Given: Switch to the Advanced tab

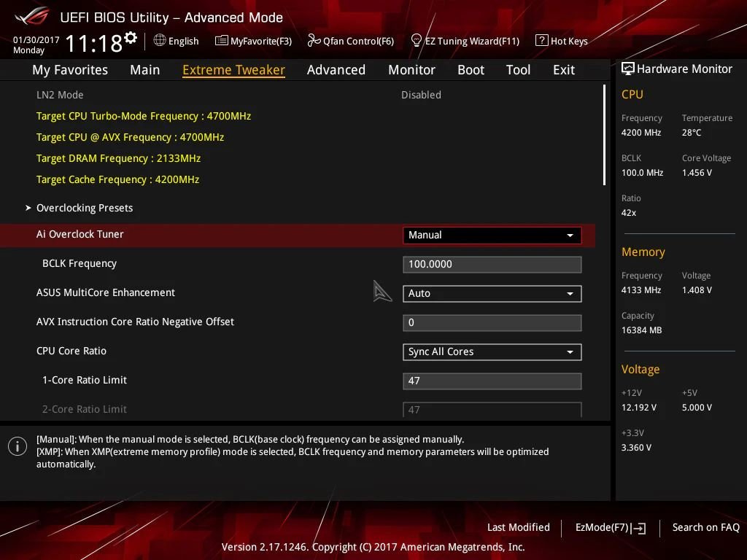Looking at the screenshot, I should click(x=336, y=69).
